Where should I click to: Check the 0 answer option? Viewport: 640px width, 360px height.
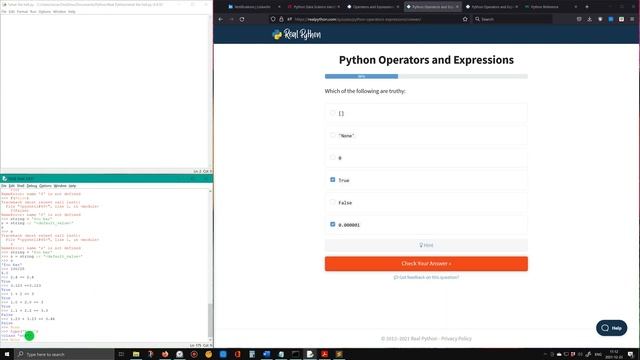(x=333, y=158)
